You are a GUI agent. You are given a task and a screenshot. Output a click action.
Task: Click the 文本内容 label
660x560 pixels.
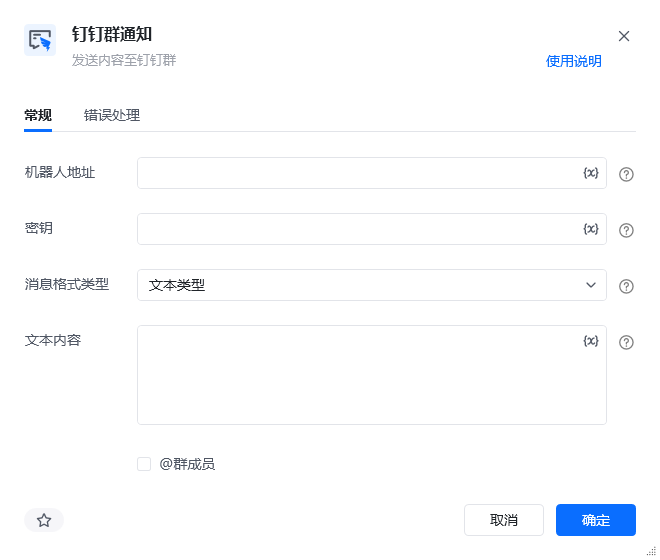[x=53, y=340]
